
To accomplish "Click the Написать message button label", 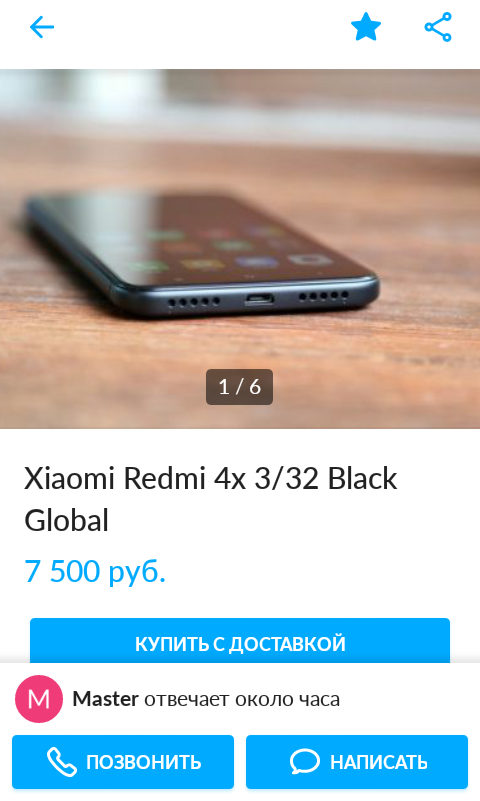I will point(378,762).
